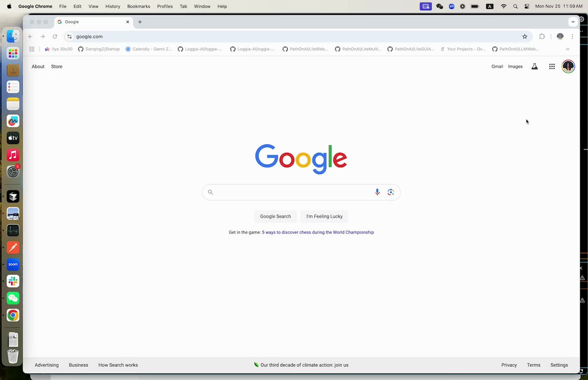Expand the tab search dropdown arrow
Viewport: 588px width, 380px height.
(573, 22)
